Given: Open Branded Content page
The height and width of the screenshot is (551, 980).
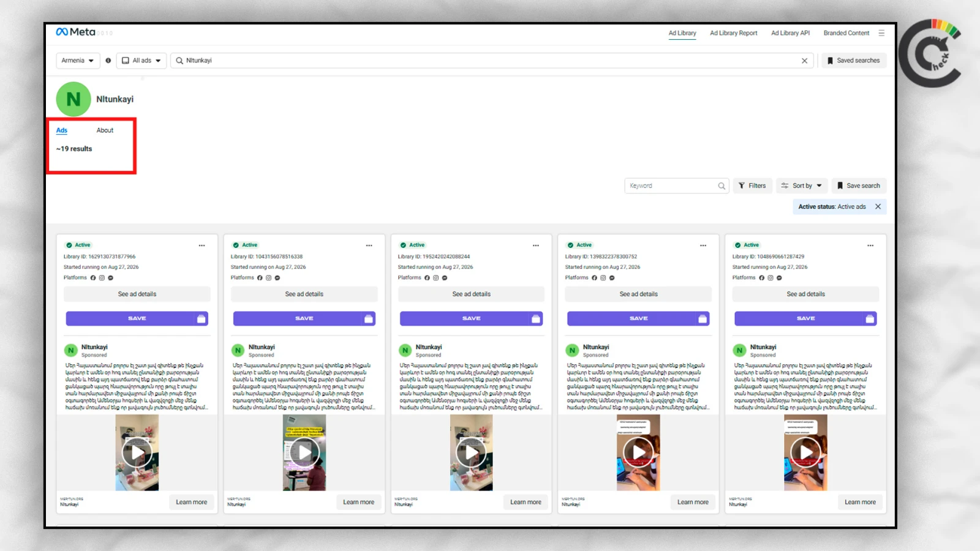Looking at the screenshot, I should point(846,33).
